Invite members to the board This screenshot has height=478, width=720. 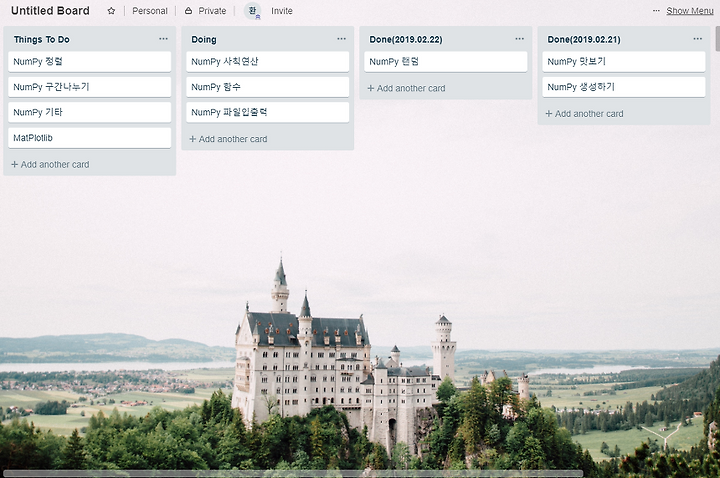point(281,11)
